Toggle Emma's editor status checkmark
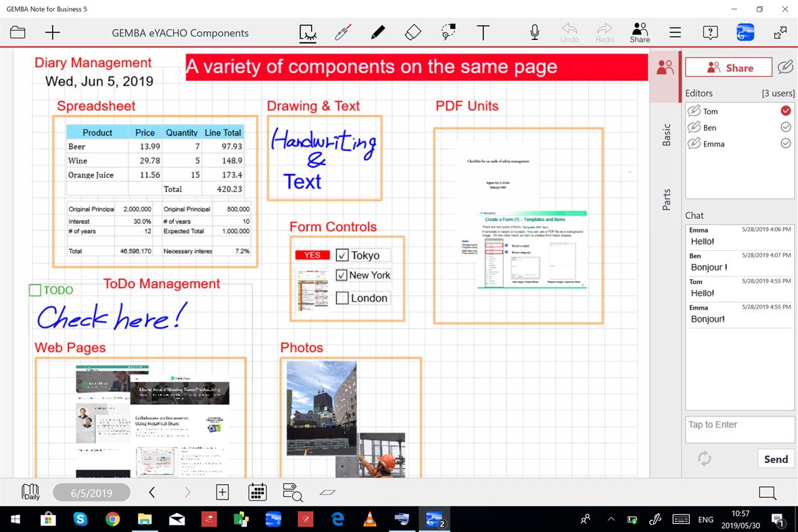 tap(785, 143)
